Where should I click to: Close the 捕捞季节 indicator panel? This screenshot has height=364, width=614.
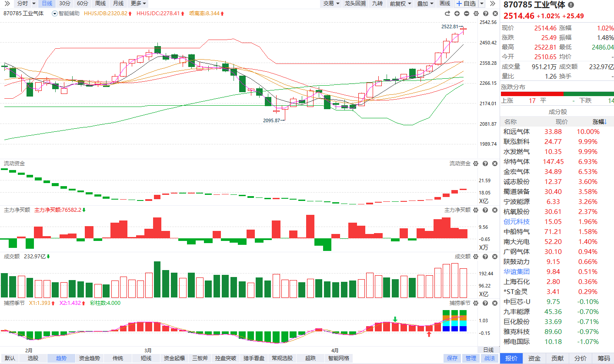point(494,303)
